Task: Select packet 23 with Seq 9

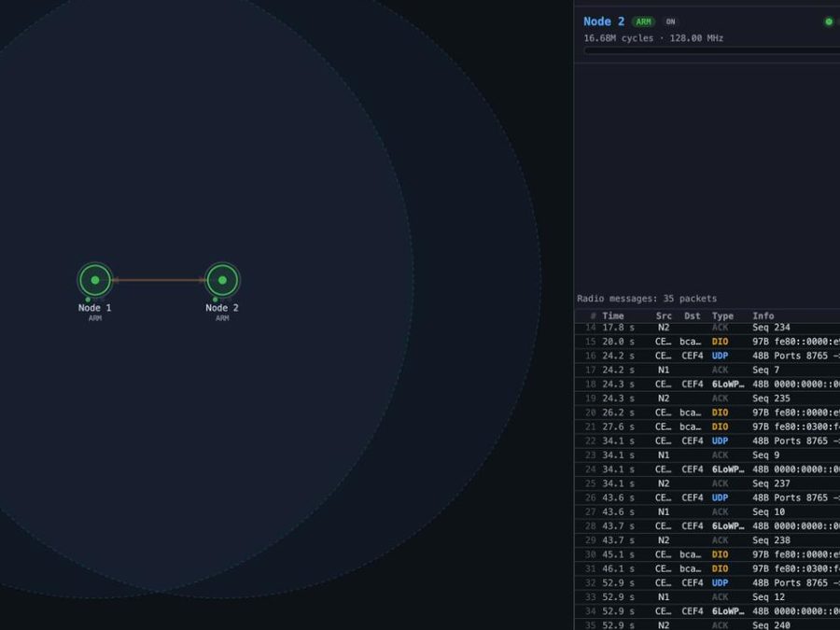Action: click(x=707, y=455)
